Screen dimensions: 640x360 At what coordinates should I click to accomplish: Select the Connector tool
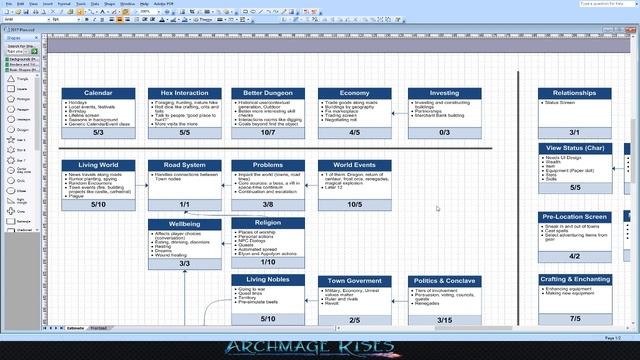91,12
